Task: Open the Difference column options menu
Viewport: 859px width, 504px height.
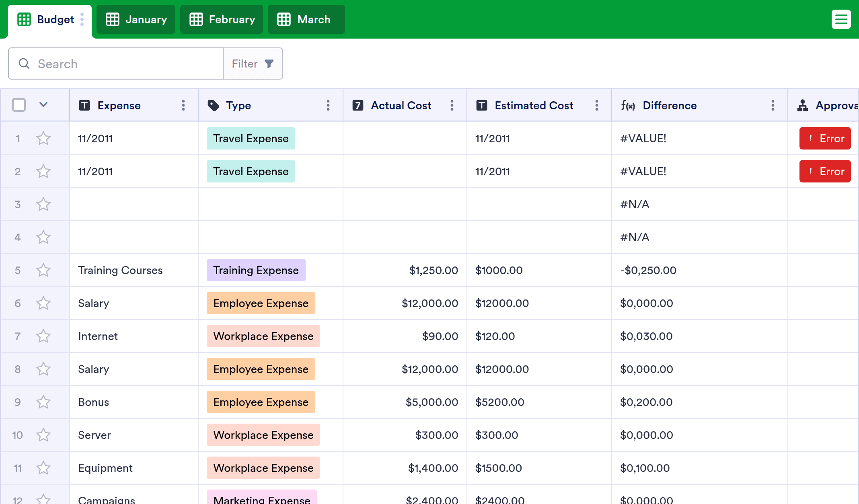Action: pos(773,105)
